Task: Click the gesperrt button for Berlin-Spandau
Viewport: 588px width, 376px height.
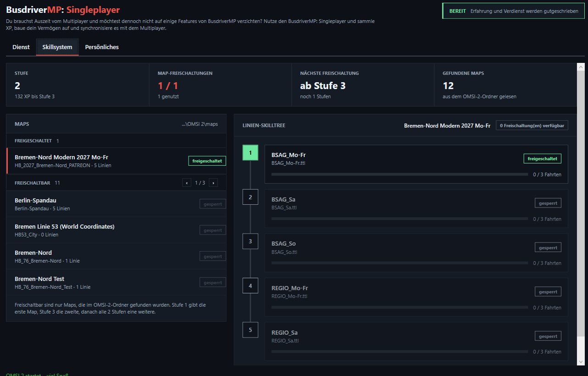Action: (x=213, y=204)
